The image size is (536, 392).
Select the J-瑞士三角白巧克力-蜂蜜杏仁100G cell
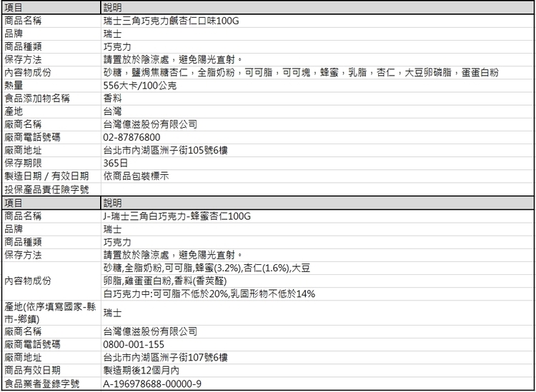pyautogui.click(x=178, y=216)
